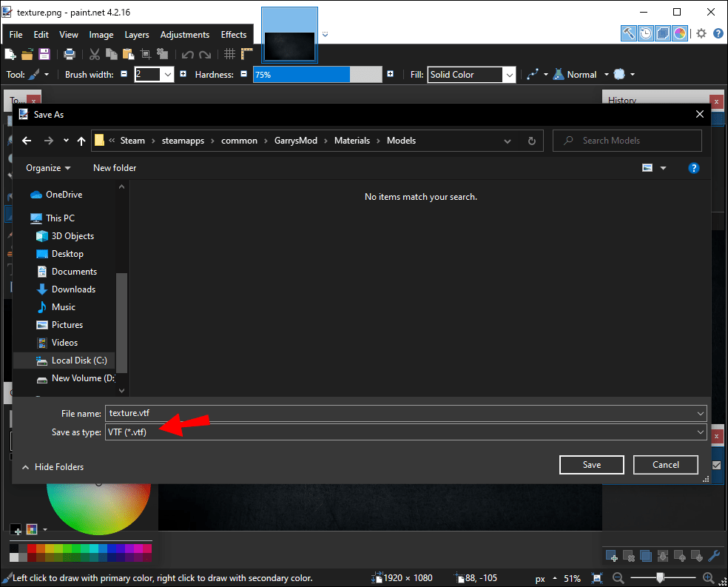728x587 pixels.
Task: Toggle the History window button
Action: click(x=646, y=33)
